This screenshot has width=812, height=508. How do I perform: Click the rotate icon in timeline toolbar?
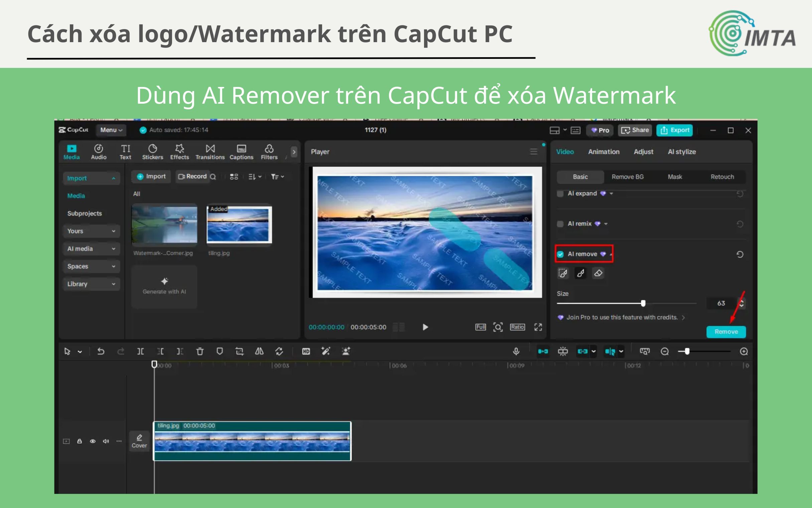point(279,351)
